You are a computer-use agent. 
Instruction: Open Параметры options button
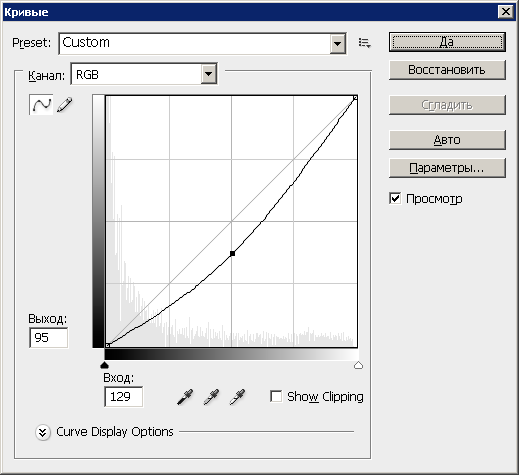[447, 168]
